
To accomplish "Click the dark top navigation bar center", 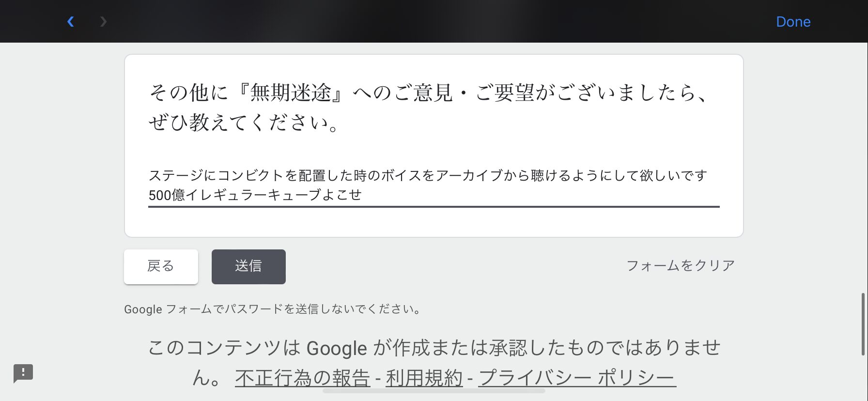I will tap(434, 21).
